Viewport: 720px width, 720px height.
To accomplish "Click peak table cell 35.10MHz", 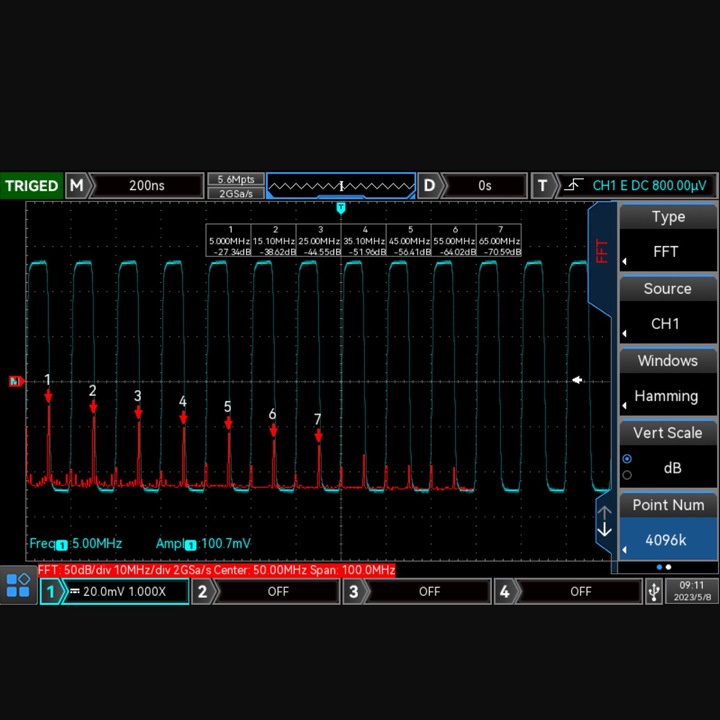I will [364, 241].
